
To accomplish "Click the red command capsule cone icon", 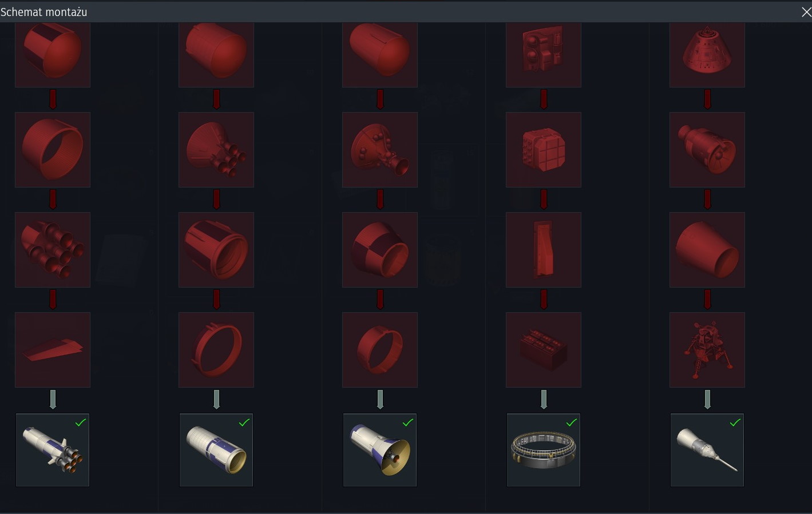I will (x=707, y=55).
